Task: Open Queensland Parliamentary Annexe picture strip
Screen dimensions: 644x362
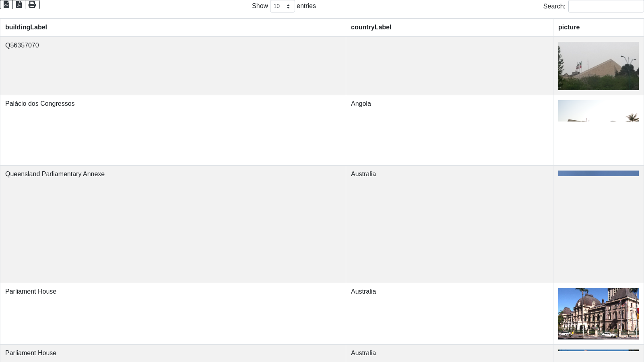Action: (598, 173)
